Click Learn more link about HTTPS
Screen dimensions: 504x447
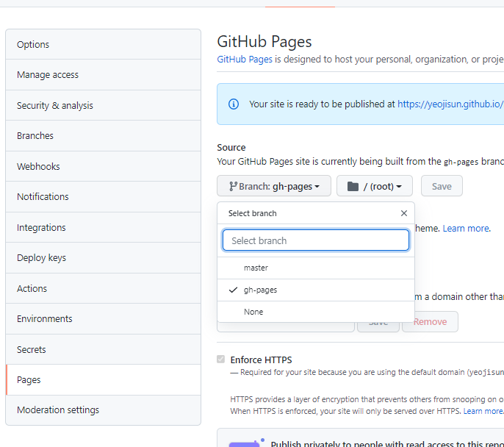tap(483, 411)
